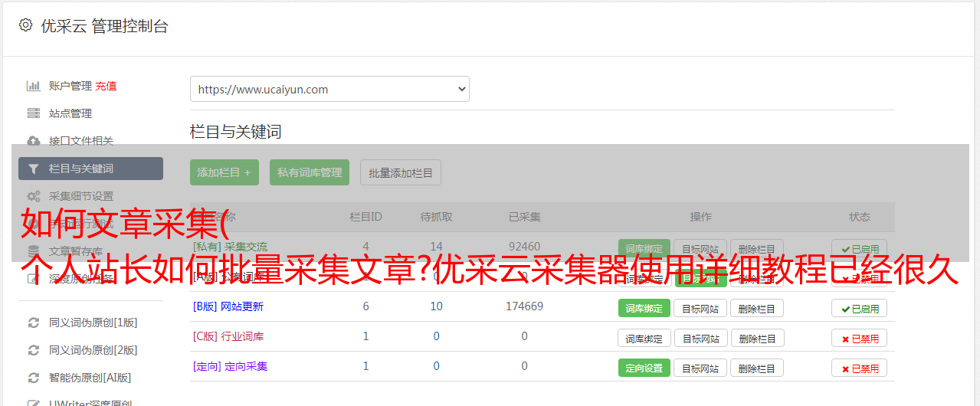This screenshot has width=980, height=406.
Task: Click 删除栏目 in the 采集交流 row
Action: click(757, 248)
